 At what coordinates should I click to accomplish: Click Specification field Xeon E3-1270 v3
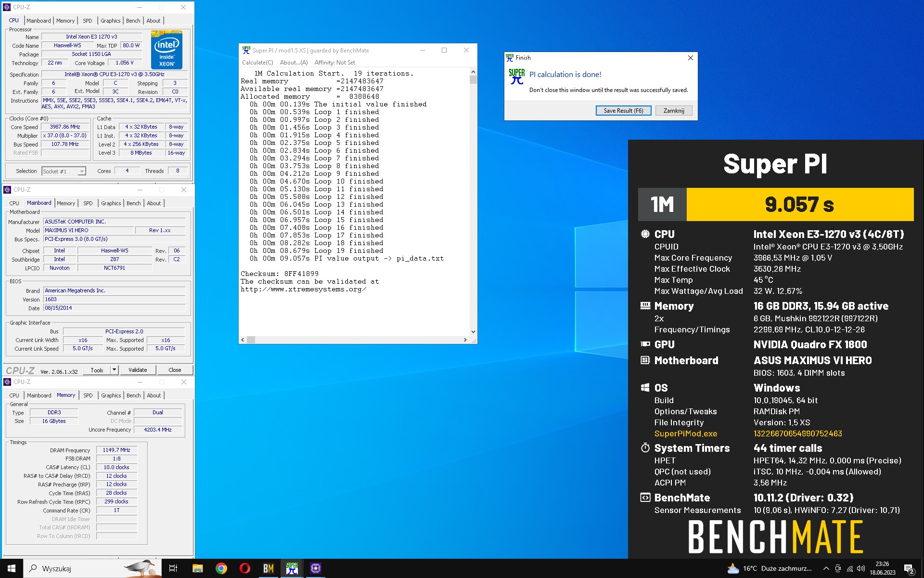coord(115,75)
